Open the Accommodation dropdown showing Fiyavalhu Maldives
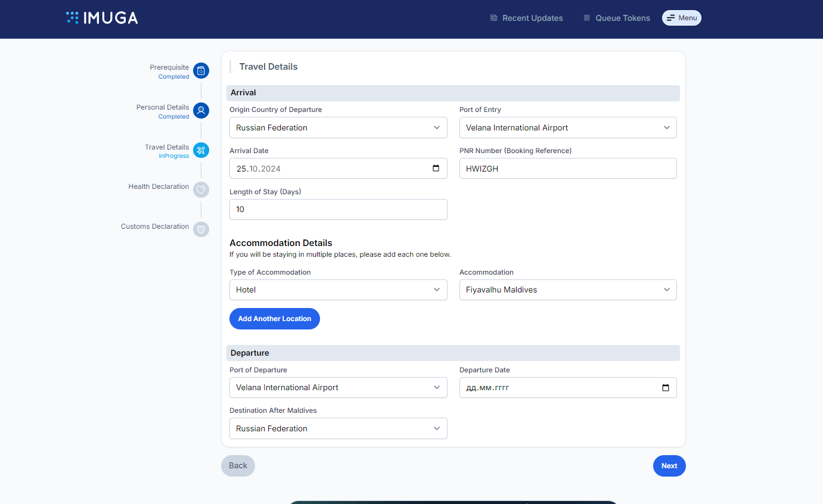The image size is (823, 504). click(567, 290)
